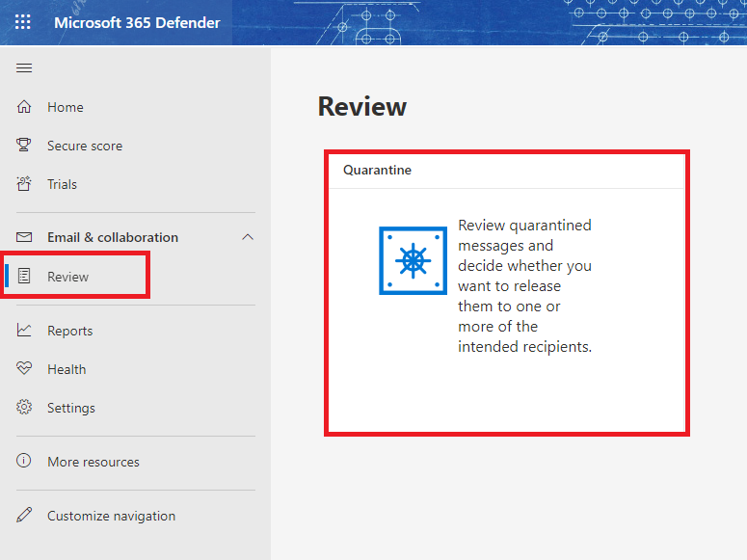Select Review in the navigation
The width and height of the screenshot is (747, 560).
67,277
